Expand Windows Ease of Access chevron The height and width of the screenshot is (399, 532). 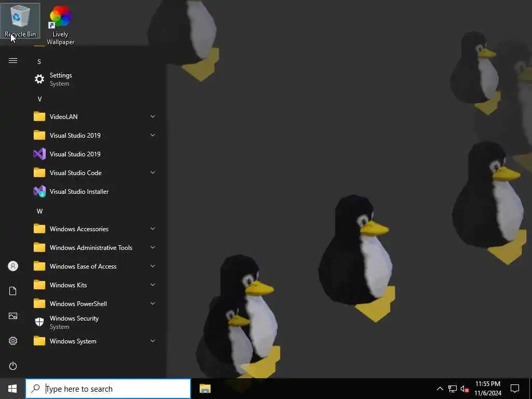pos(153,266)
